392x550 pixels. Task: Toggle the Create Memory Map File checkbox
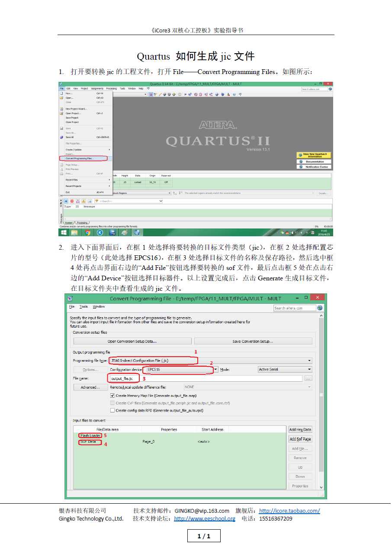pos(112,396)
